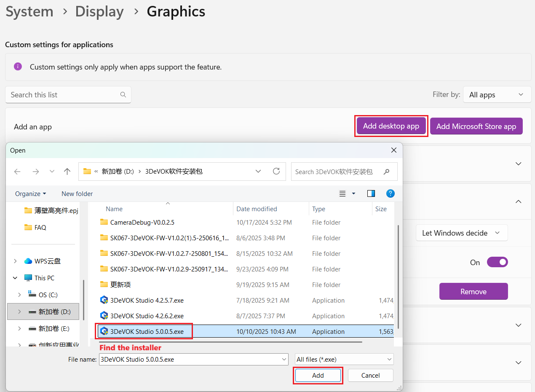This screenshot has height=392, width=535.
Task: Refresh the 3DeVOK软件安装包 folder view
Action: 276,171
